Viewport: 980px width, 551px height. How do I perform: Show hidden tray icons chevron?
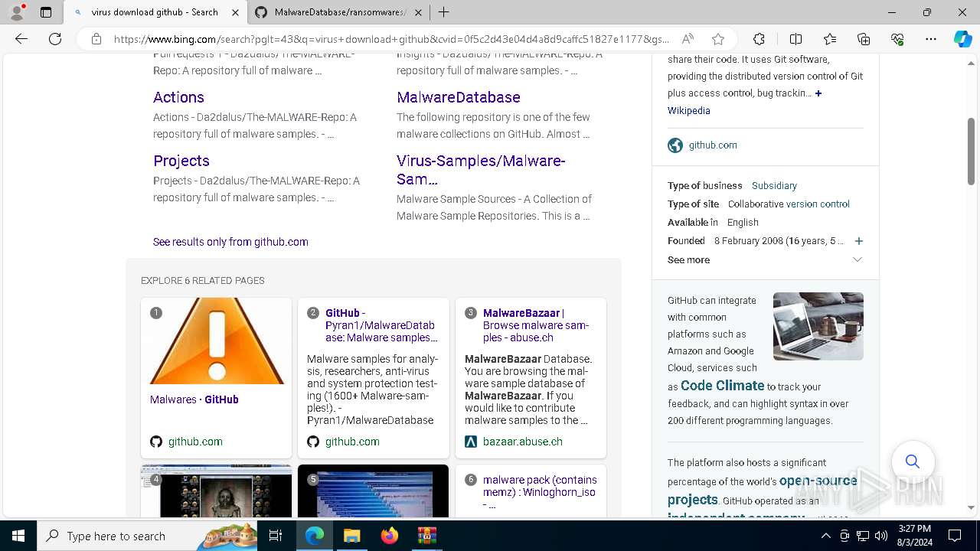point(825,536)
